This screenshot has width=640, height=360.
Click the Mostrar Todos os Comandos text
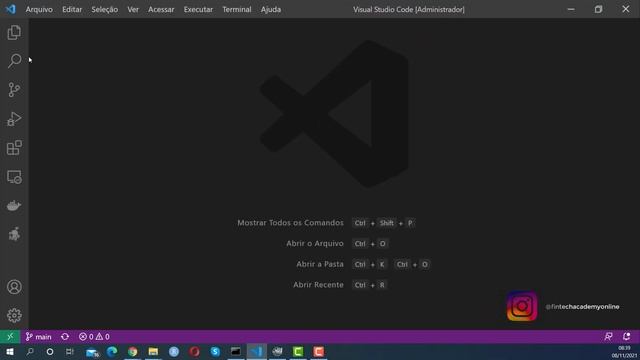pos(290,223)
